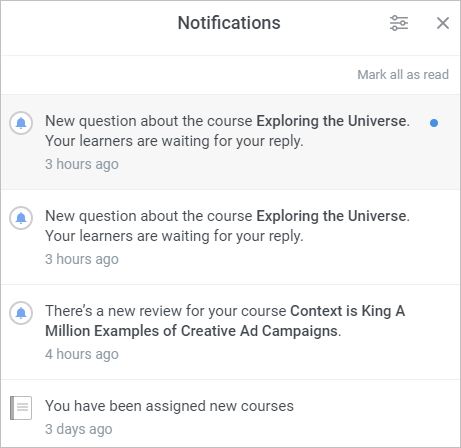This screenshot has height=448, width=461.
Task: Click bell icon beside the new review notification
Action: [x=21, y=313]
